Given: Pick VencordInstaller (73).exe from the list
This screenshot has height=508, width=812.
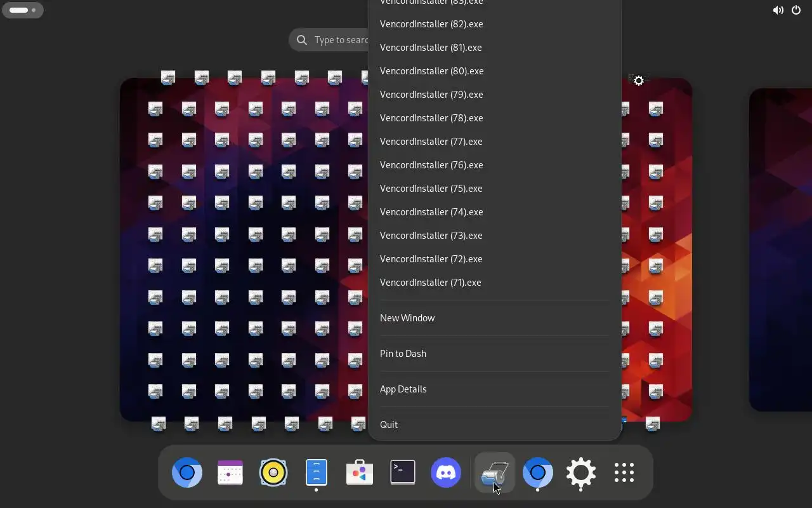Looking at the screenshot, I should [494, 236].
